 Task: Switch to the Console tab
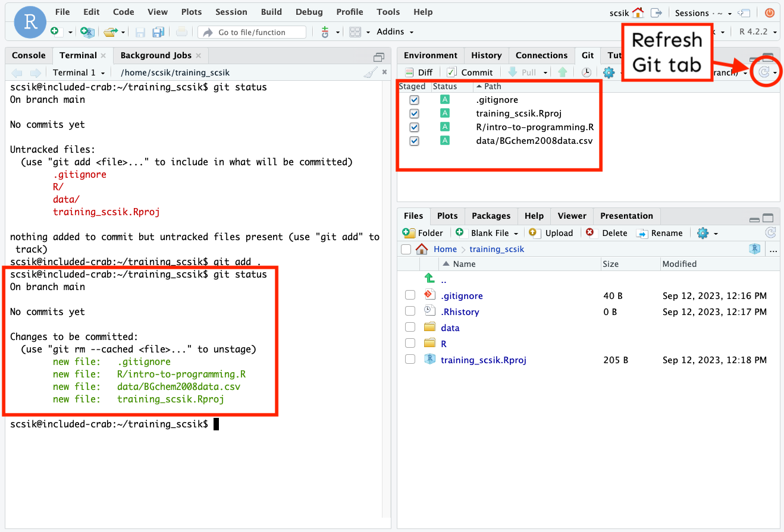click(29, 55)
